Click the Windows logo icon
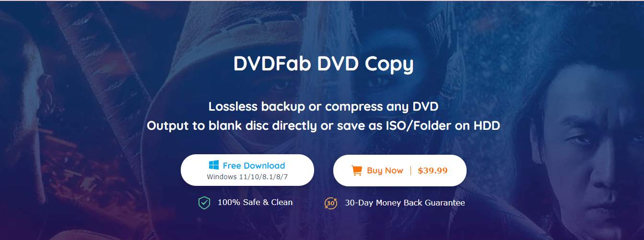 pos(213,165)
